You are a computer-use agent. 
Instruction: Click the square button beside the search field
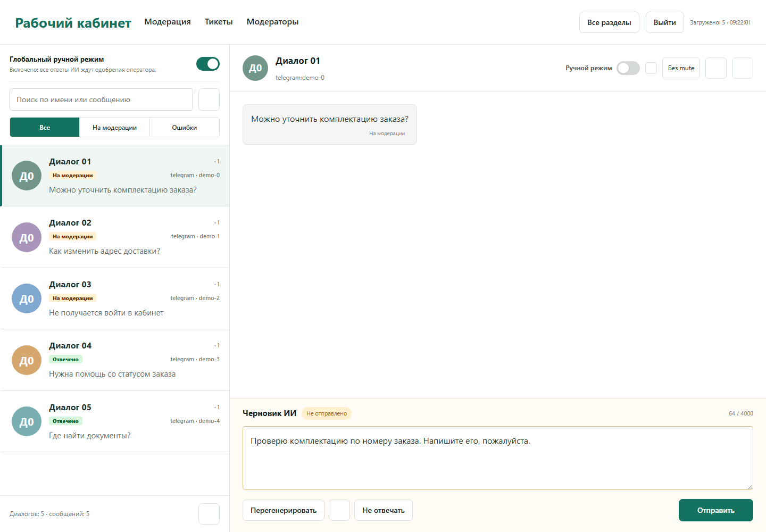[209, 99]
